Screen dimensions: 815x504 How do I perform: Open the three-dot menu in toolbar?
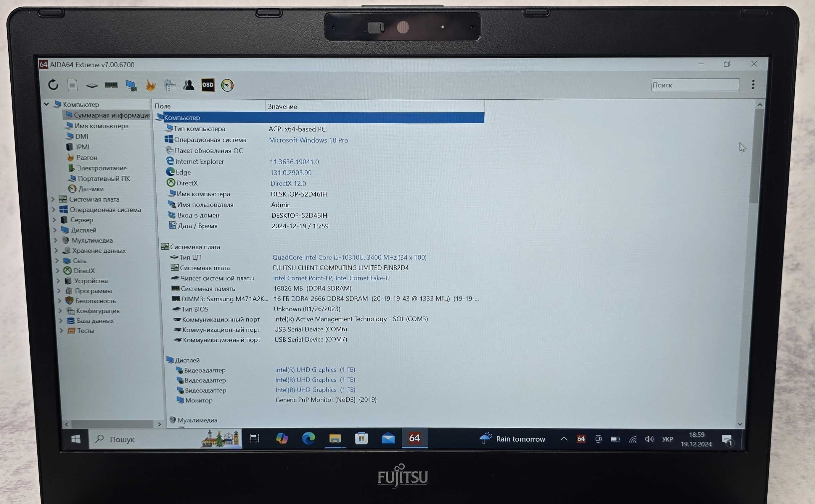[753, 85]
